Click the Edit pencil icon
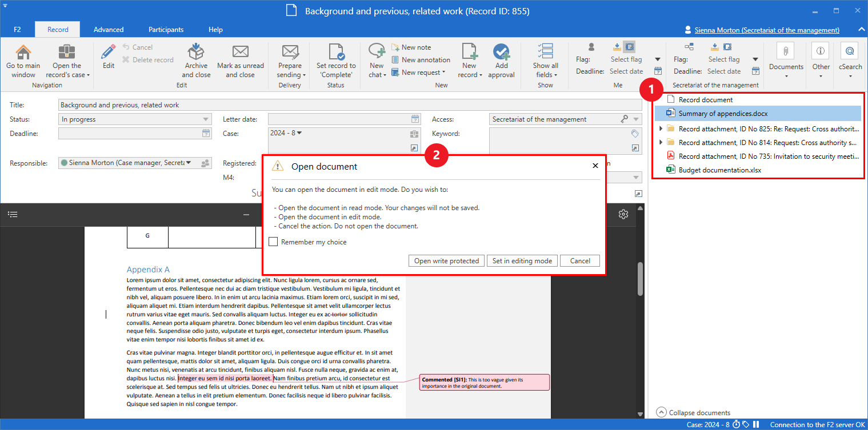Viewport: 868px width, 430px height. [x=108, y=53]
